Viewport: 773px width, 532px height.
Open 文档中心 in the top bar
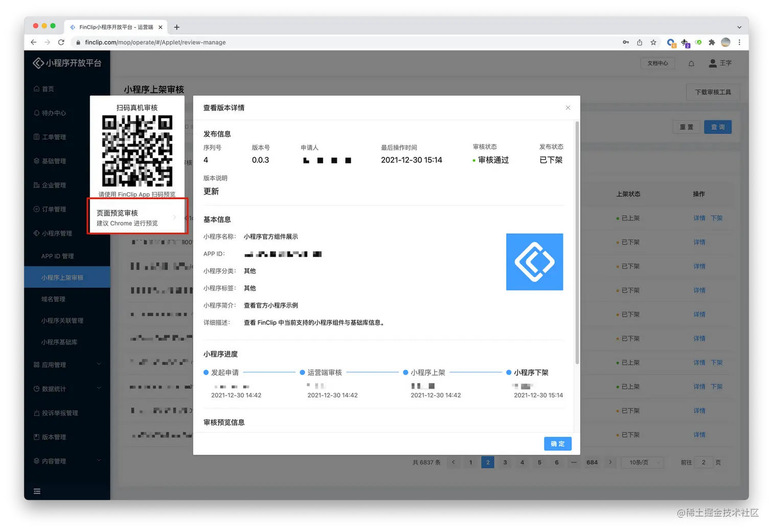(657, 63)
